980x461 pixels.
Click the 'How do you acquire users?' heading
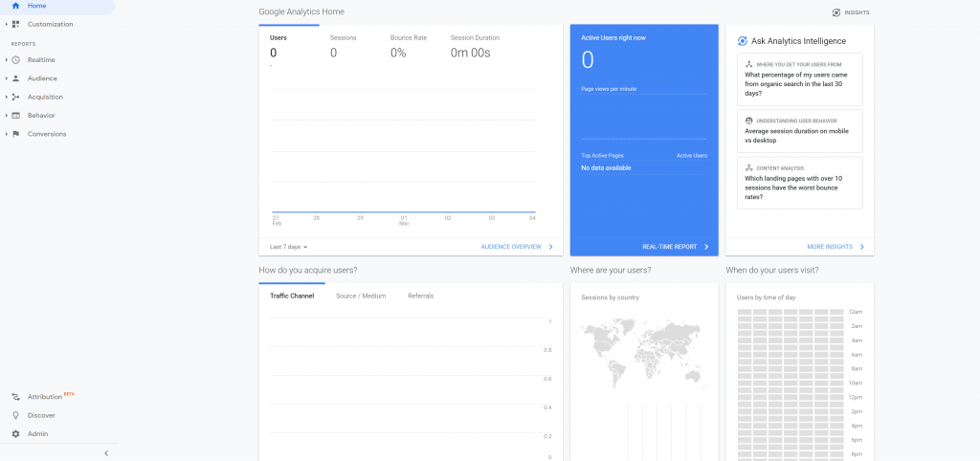[x=308, y=271]
